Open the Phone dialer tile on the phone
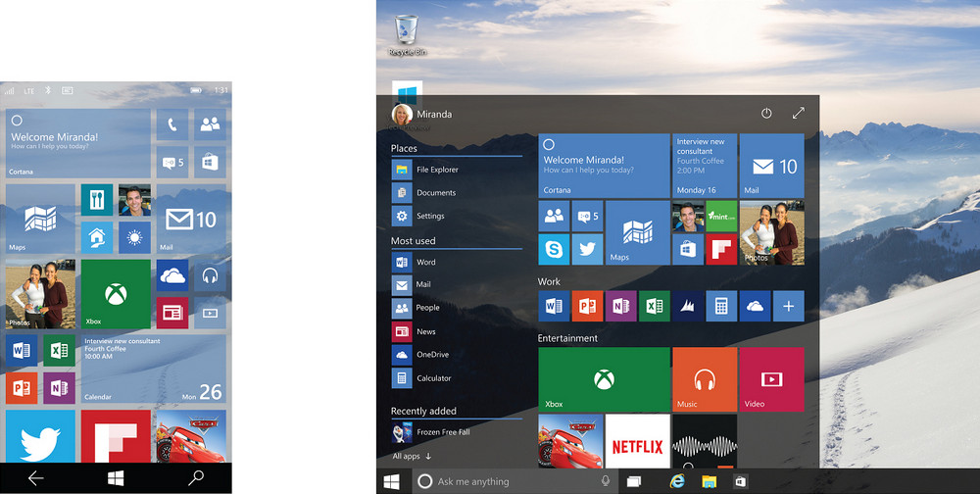 (x=171, y=124)
